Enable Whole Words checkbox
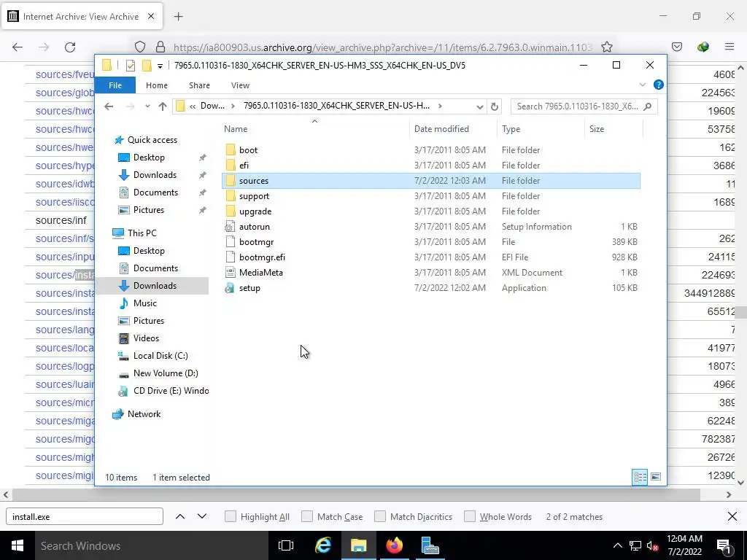 470,516
